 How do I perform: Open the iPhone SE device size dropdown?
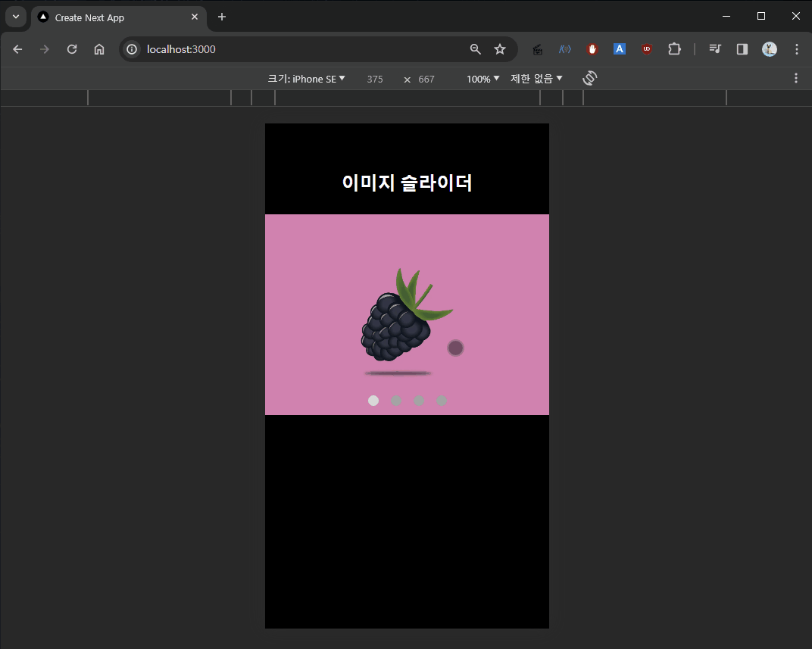(x=306, y=79)
